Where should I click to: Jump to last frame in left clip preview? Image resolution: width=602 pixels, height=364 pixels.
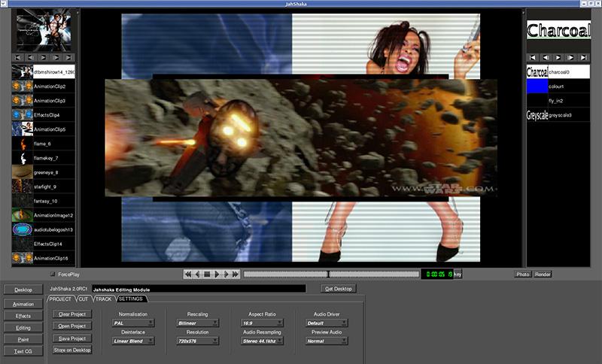(x=68, y=58)
